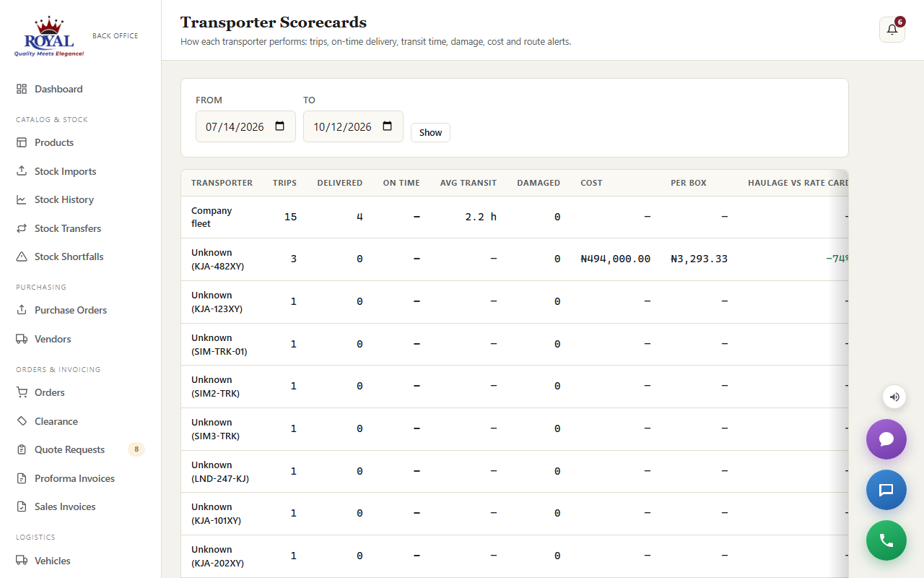924x578 pixels.
Task: Click the Stock History chart icon
Action: [22, 199]
